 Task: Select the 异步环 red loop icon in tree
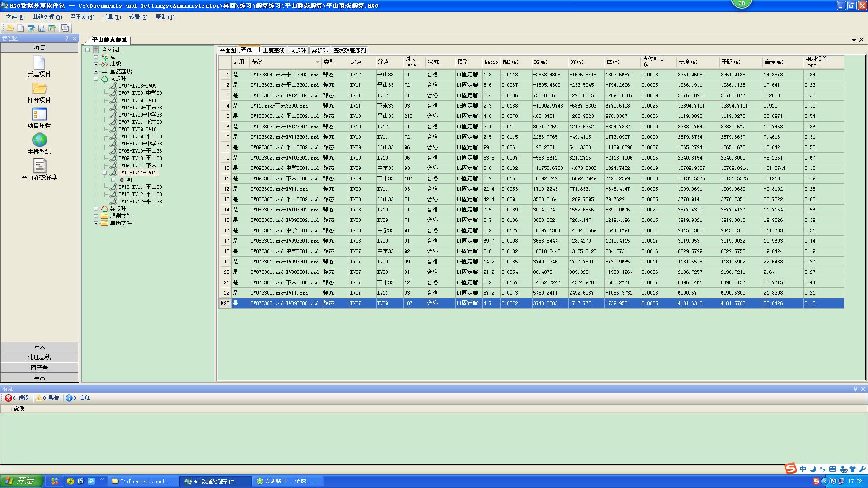[104, 209]
